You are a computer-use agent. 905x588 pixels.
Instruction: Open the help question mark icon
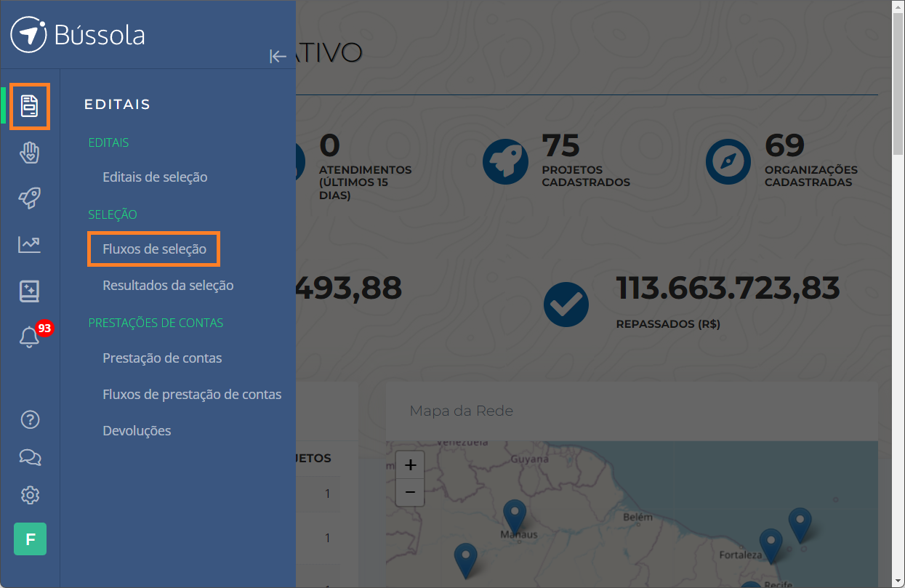[30, 419]
